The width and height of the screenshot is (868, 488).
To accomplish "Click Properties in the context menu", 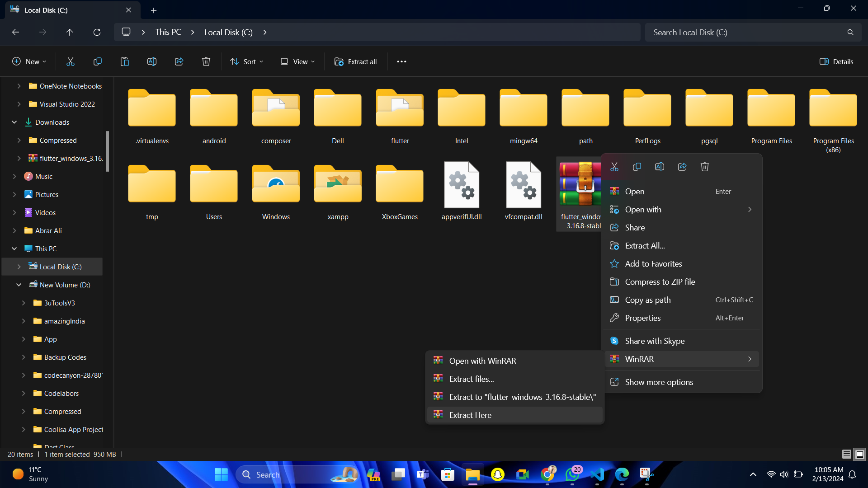I will [x=682, y=318].
